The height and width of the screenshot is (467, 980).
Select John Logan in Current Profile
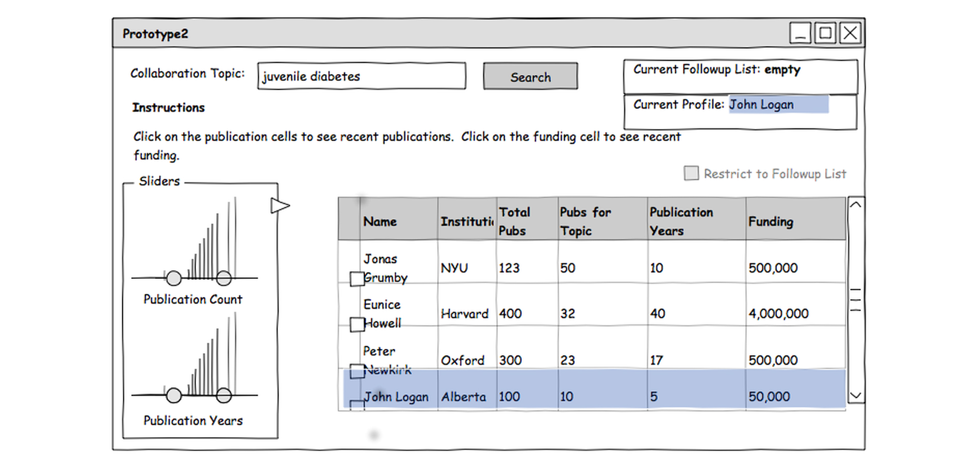[761, 105]
